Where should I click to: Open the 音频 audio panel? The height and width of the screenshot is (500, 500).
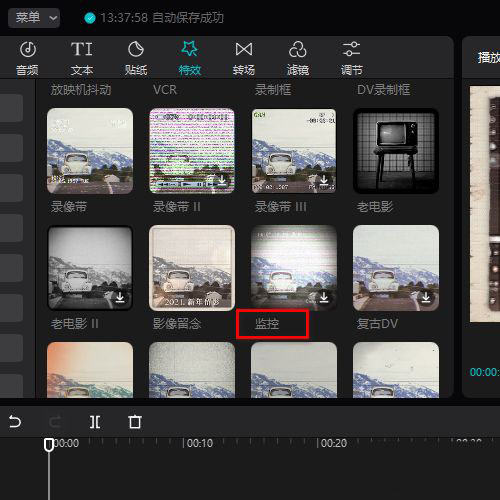click(27, 58)
